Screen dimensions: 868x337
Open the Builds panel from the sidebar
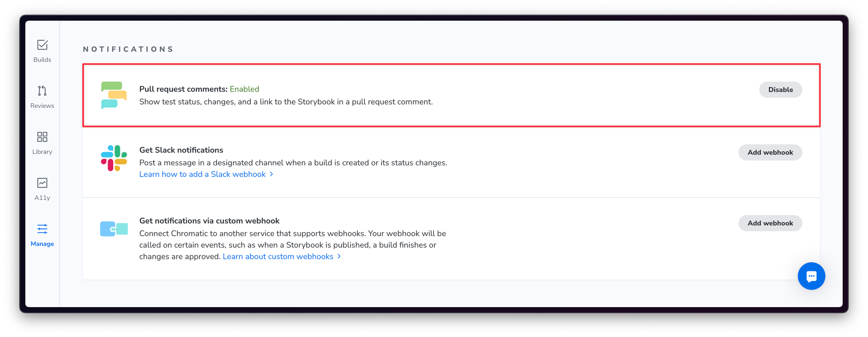[42, 50]
